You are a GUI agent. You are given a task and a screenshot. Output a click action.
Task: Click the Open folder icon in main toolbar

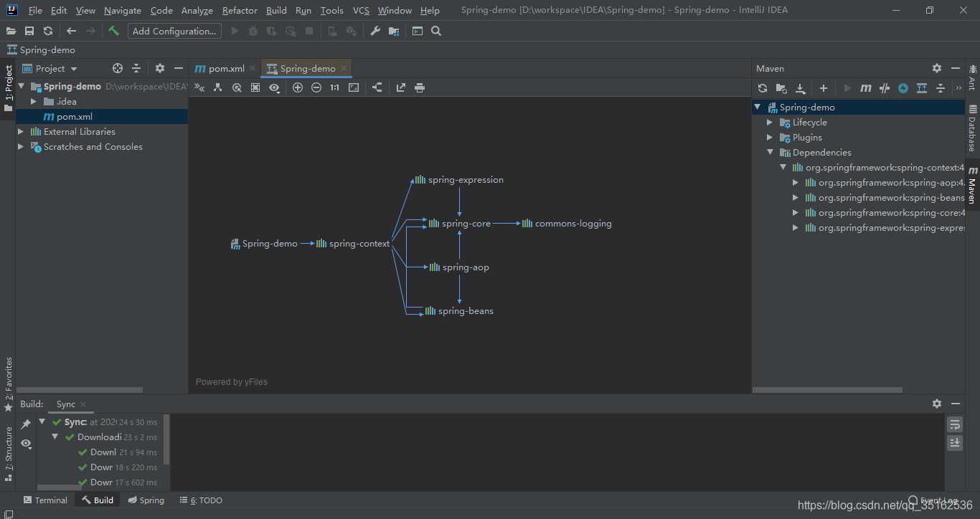(11, 31)
